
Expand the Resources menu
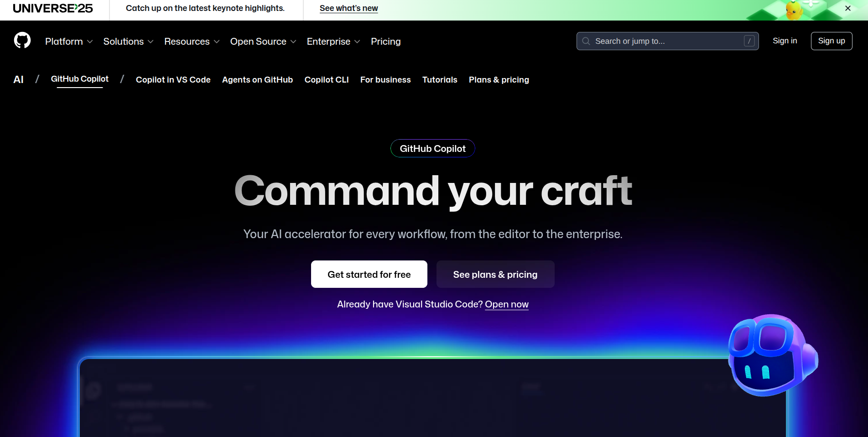point(192,42)
